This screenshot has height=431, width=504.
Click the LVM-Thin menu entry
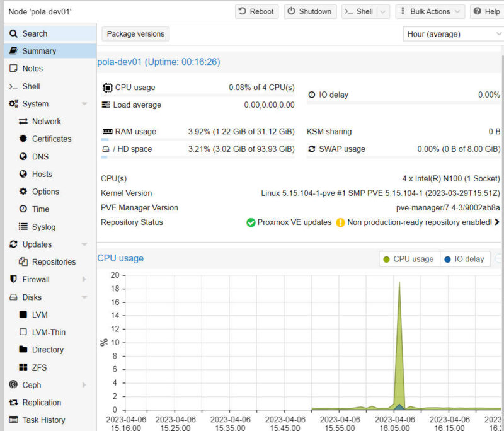[x=50, y=332]
